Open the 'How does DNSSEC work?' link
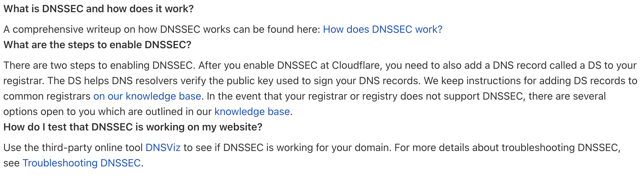The height and width of the screenshot is (178, 644). coord(383,29)
